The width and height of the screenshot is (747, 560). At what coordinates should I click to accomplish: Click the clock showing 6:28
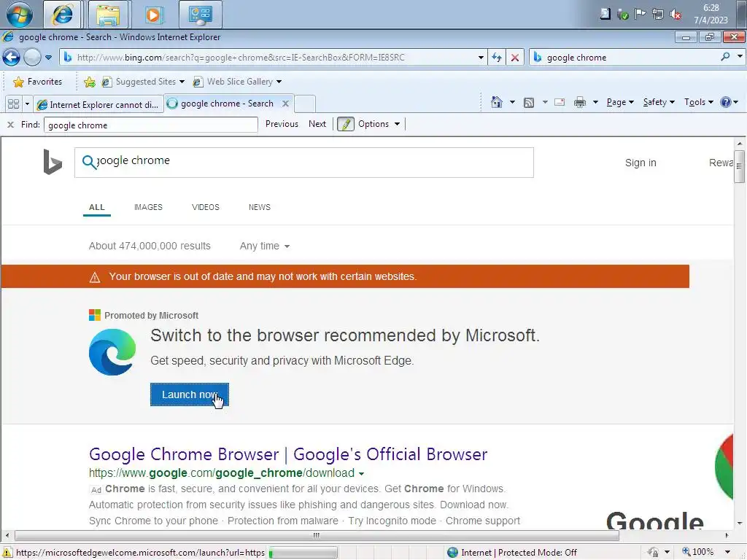tap(711, 7)
